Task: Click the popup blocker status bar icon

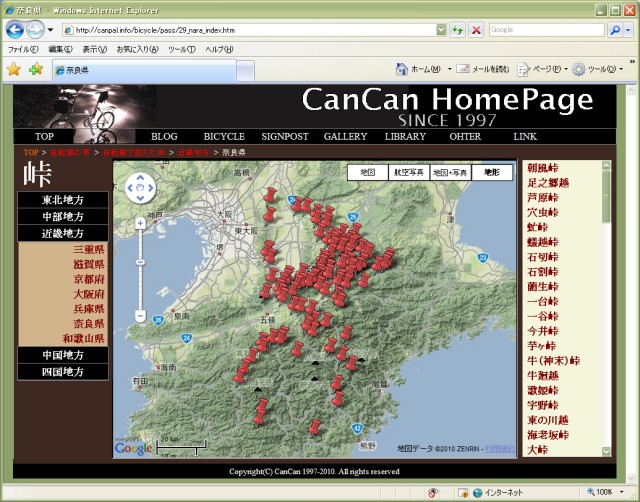Action: (432, 493)
